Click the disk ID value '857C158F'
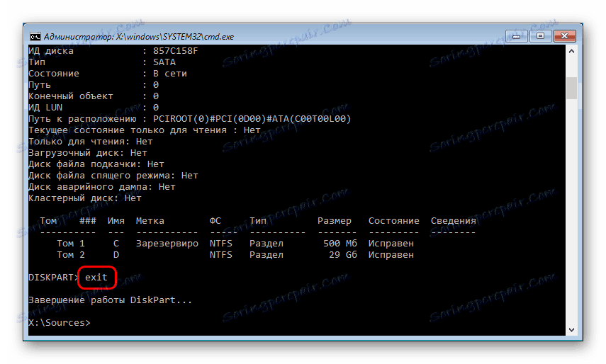The image size is (606, 364). click(176, 51)
